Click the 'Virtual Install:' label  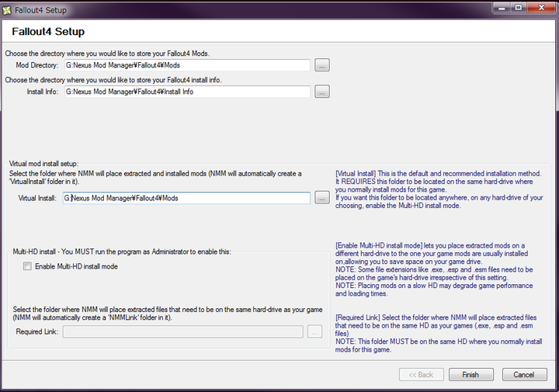tap(37, 198)
